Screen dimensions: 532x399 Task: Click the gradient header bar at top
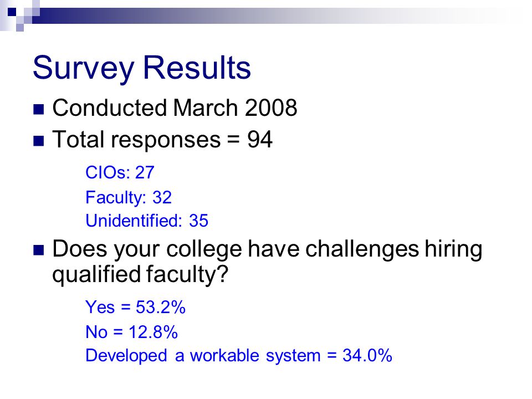272,16
